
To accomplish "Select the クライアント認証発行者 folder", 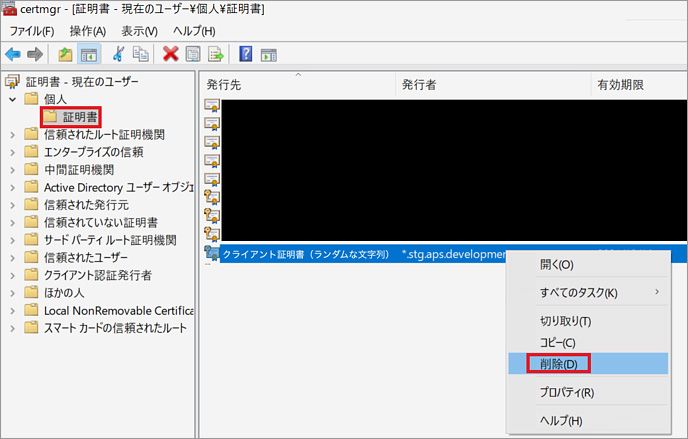I will pyautogui.click(x=88, y=275).
